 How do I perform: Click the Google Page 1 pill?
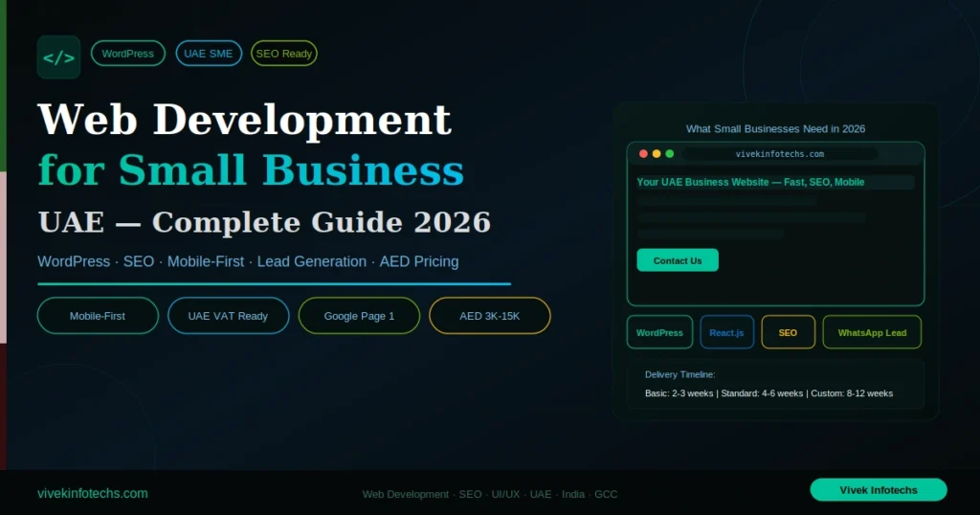tap(360, 316)
